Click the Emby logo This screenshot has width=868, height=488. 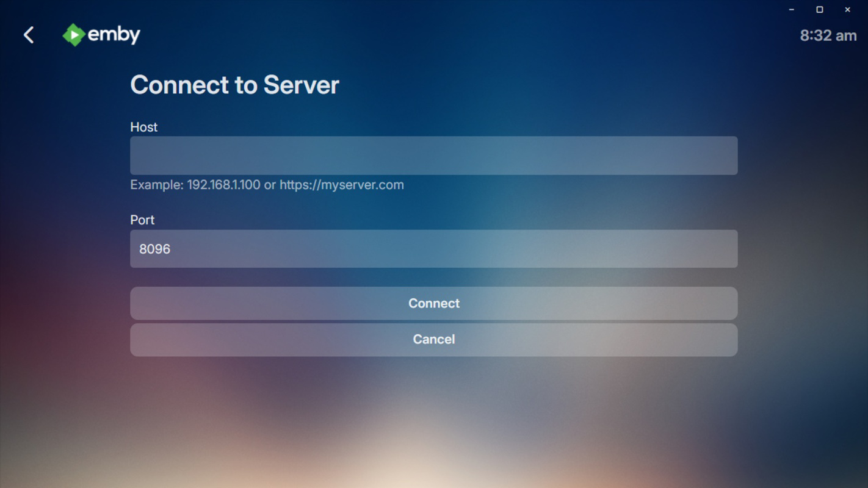coord(101,35)
